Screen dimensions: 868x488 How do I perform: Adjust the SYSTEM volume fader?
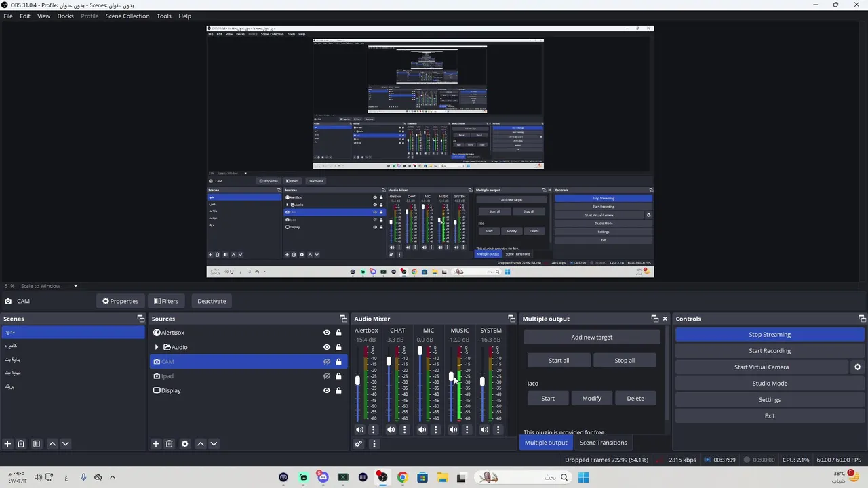[x=482, y=382]
